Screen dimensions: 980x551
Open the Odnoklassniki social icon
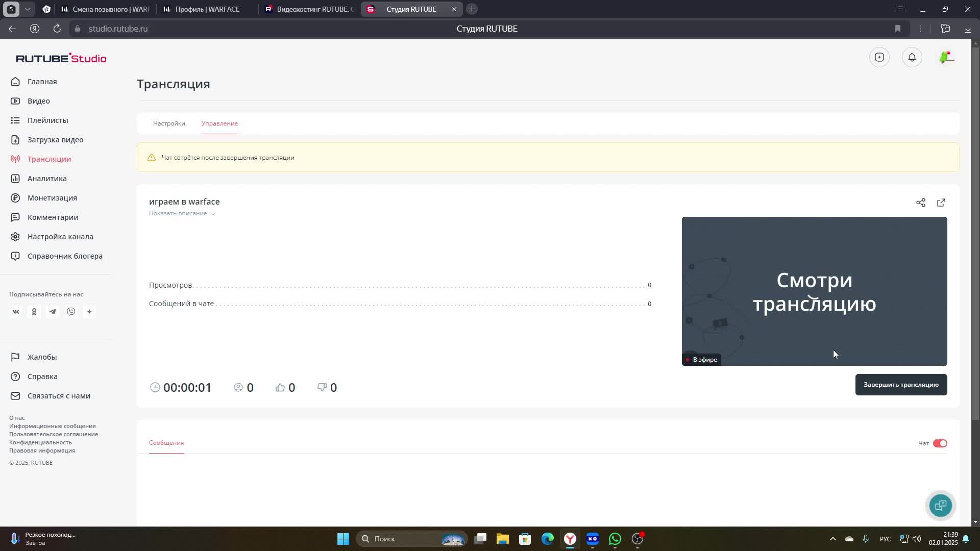click(34, 312)
